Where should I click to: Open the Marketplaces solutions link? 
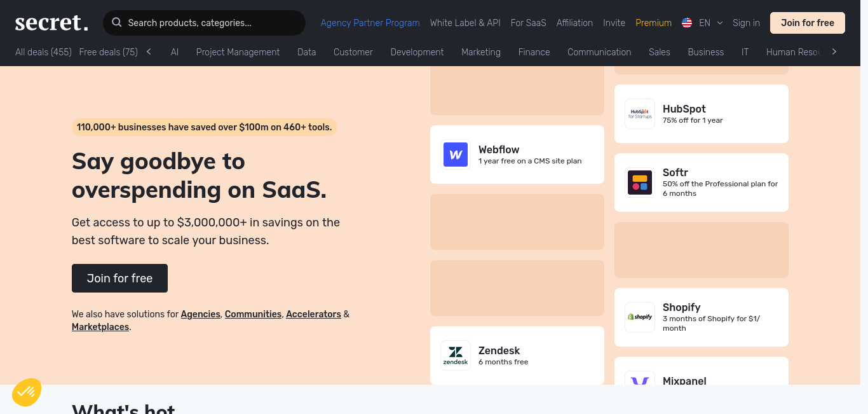coord(100,327)
